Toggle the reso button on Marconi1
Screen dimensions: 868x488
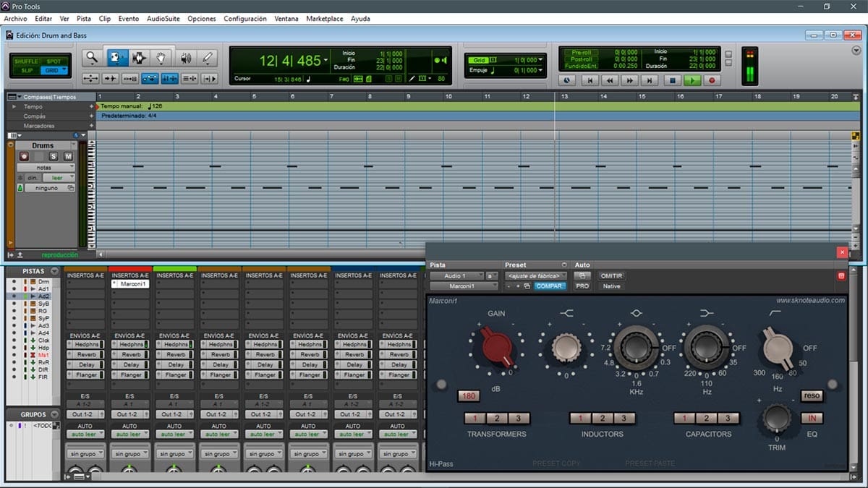point(812,396)
